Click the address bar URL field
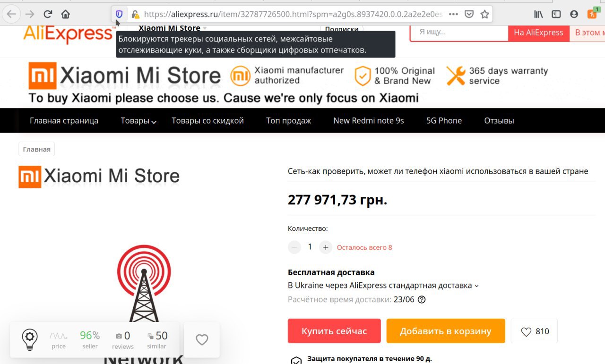Screen dimensions: 605x364 (293, 14)
